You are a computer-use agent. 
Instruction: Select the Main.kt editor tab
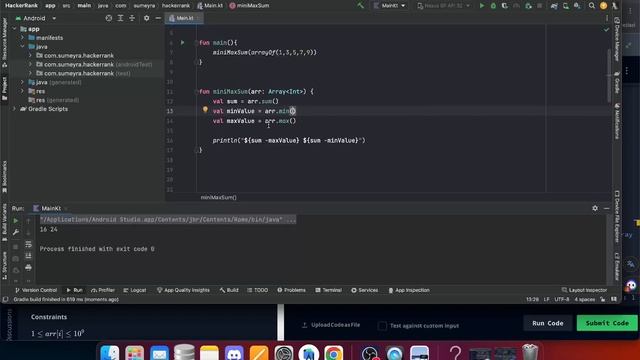tap(183, 18)
